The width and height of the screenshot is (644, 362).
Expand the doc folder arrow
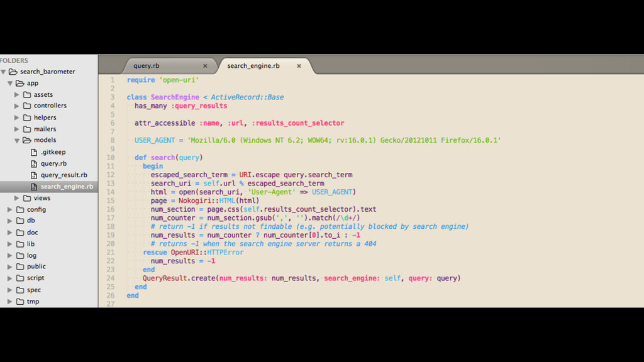(x=10, y=233)
